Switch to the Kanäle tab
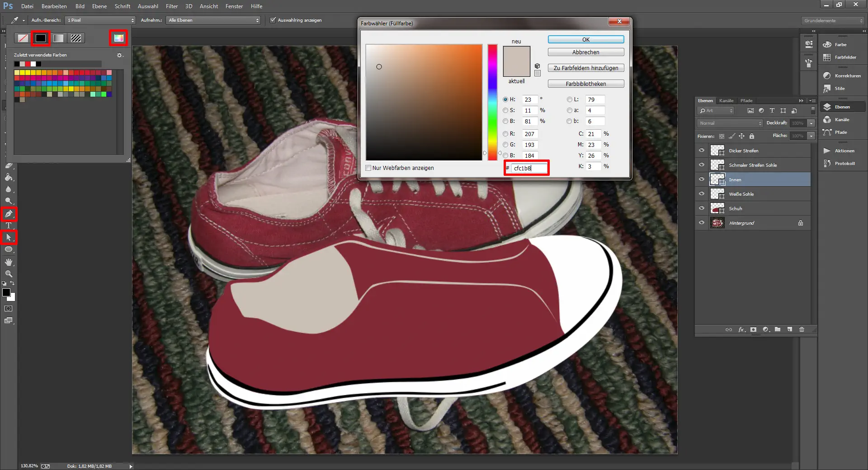The width and height of the screenshot is (868, 470). 726,101
